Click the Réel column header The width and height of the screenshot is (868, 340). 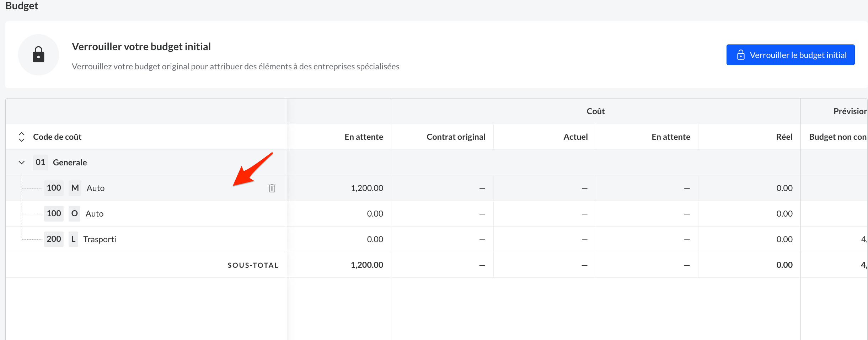click(x=784, y=137)
